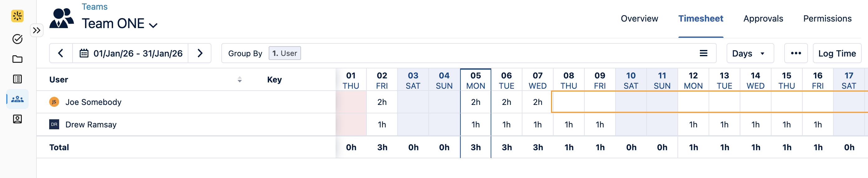The width and height of the screenshot is (868, 178).
Task: Click the Group By options hamburger icon
Action: pyautogui.click(x=703, y=53)
